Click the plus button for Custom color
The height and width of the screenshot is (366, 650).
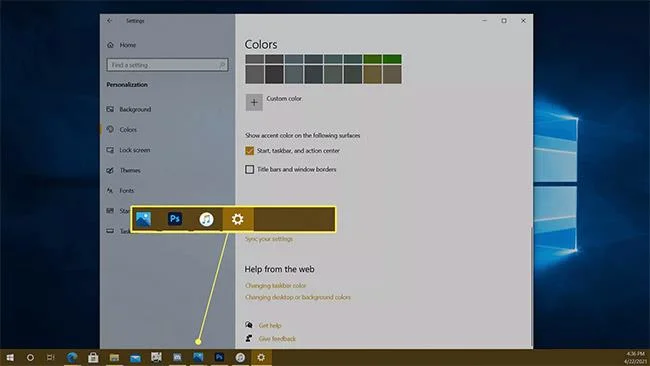(254, 102)
